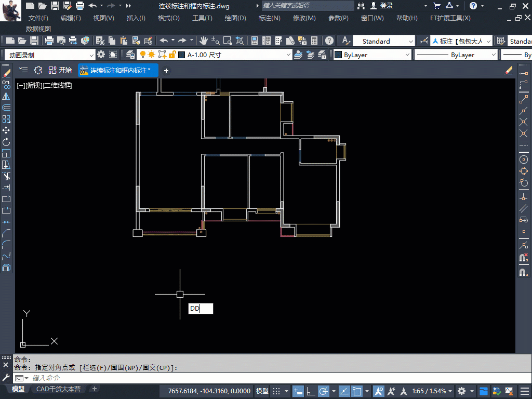This screenshot has width=532, height=399.
Task: Open the 标注(N) menu
Action: click(270, 18)
